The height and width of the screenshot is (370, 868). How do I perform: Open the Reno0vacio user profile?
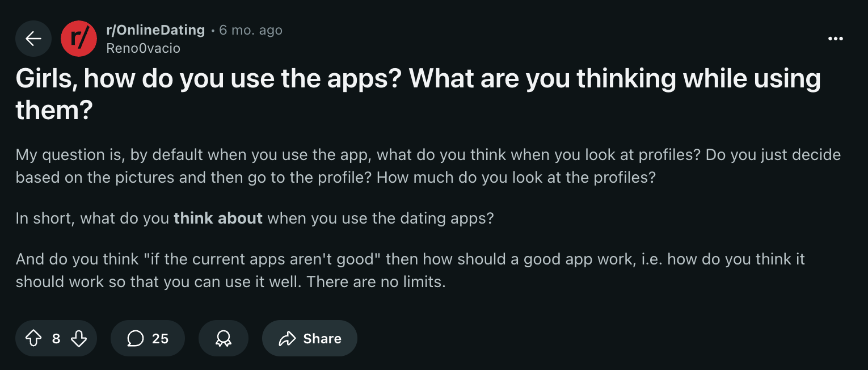coord(143,48)
